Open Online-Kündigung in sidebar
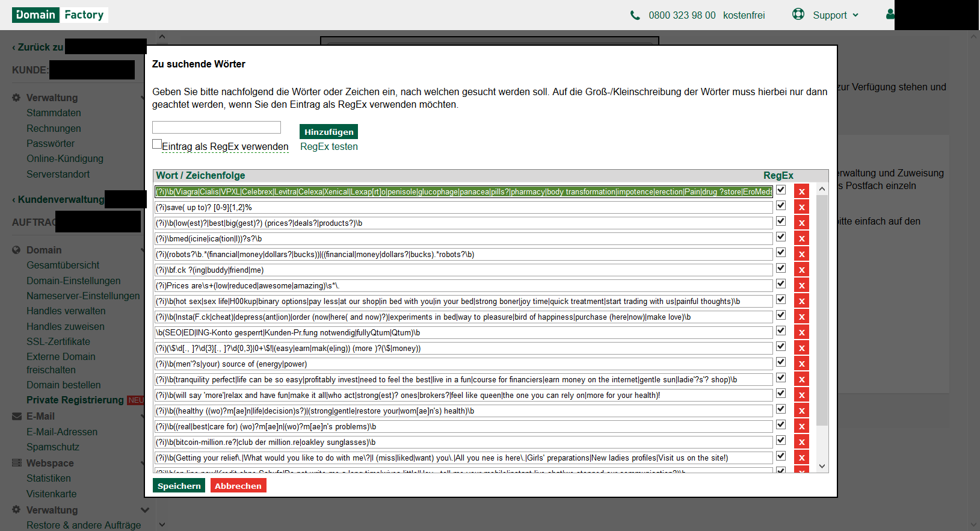Image resolution: width=980 pixels, height=531 pixels. pyautogui.click(x=65, y=158)
